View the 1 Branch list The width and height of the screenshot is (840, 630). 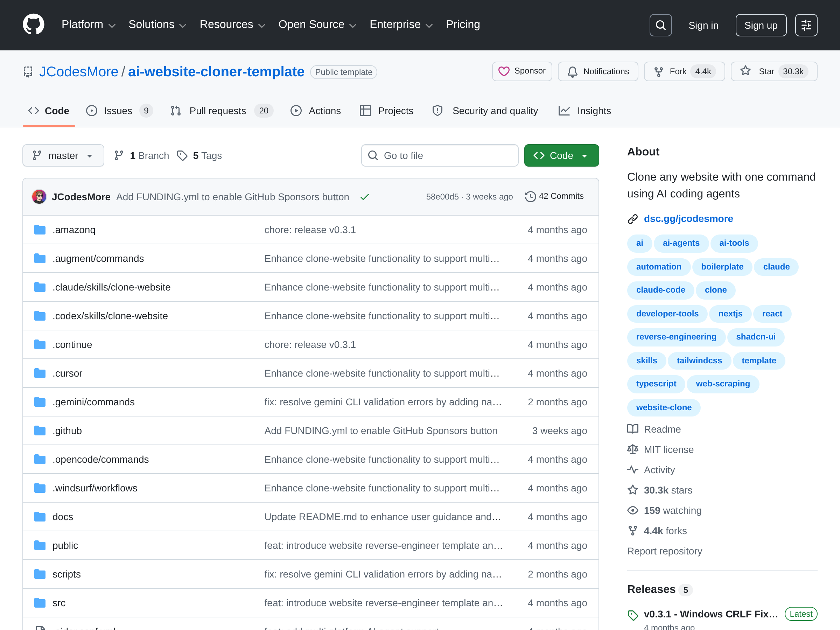(x=142, y=155)
